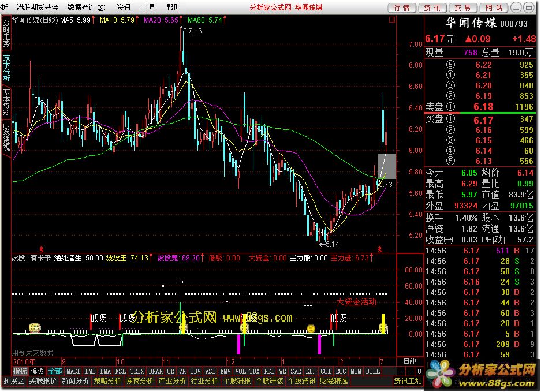The width and height of the screenshot is (541, 392).
Task: Click the 网站 button in top bar
Action: (x=494, y=8)
